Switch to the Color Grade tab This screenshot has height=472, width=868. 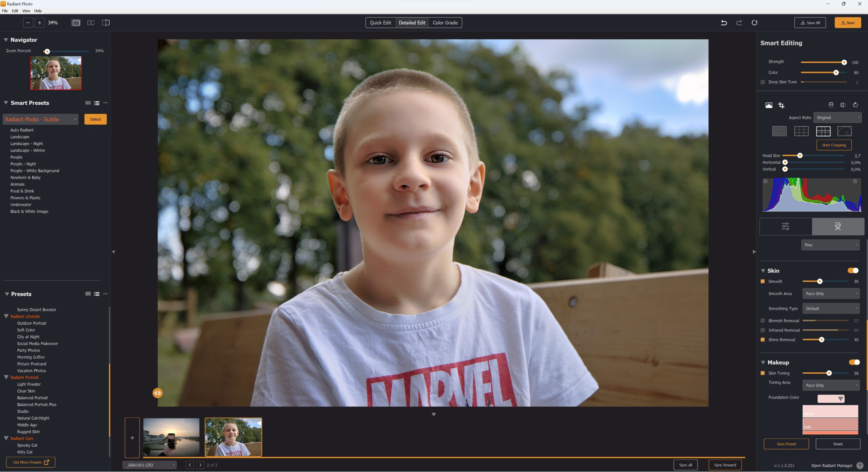click(445, 23)
